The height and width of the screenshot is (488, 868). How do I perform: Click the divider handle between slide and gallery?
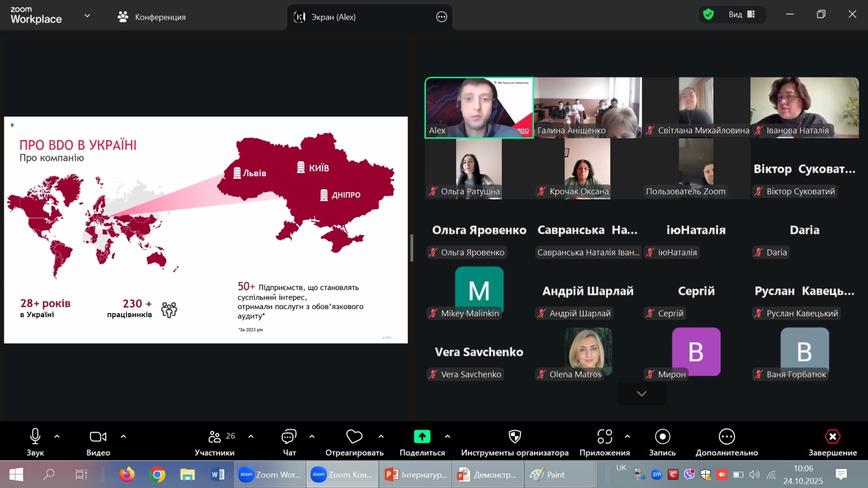[412, 248]
